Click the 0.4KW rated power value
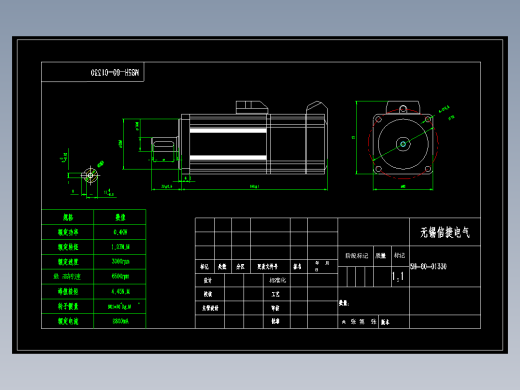Image resolution: width=520 pixels, height=390 pixels. 120,232
